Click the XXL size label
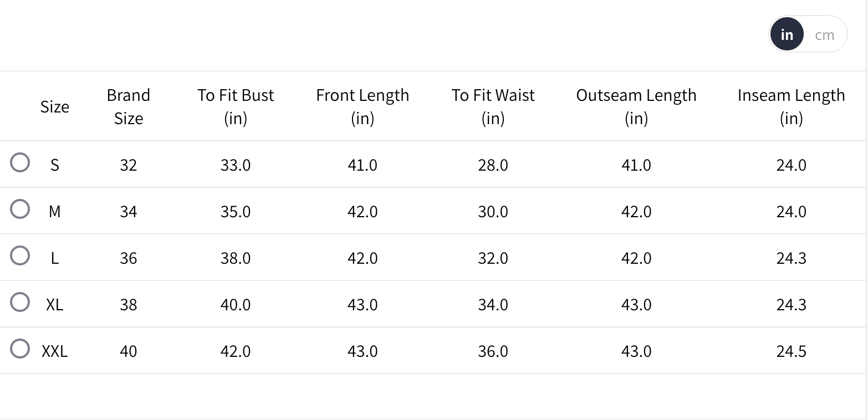Viewport: 868px width, 420px height. coord(54,351)
